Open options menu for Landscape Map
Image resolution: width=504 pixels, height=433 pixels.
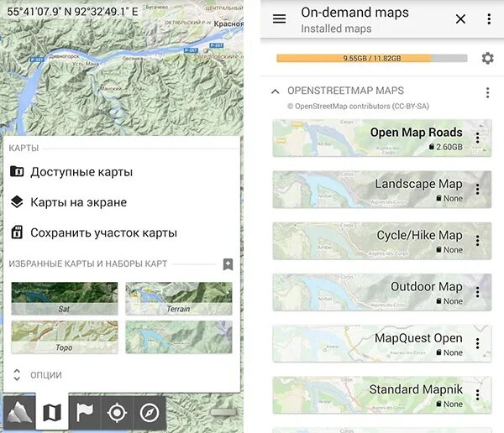pos(478,189)
